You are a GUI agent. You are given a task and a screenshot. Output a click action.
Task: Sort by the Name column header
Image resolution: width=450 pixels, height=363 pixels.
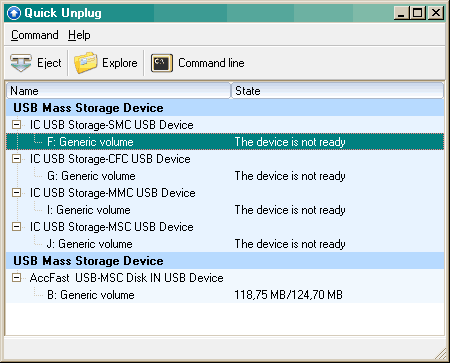(x=118, y=91)
